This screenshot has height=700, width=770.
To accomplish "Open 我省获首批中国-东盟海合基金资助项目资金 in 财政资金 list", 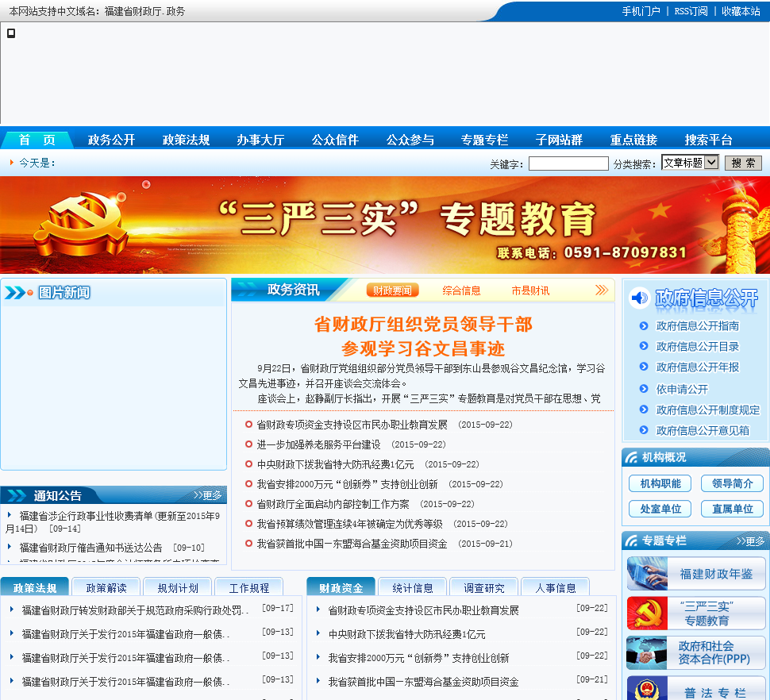I will pos(423,682).
